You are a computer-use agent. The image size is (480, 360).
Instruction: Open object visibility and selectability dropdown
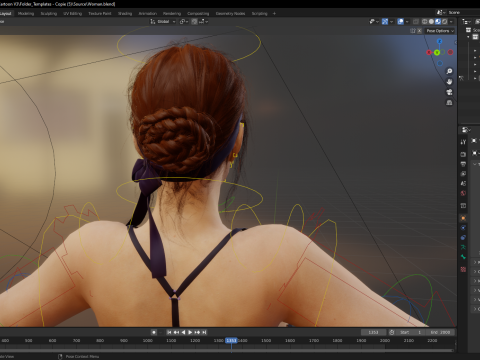pos(374,22)
